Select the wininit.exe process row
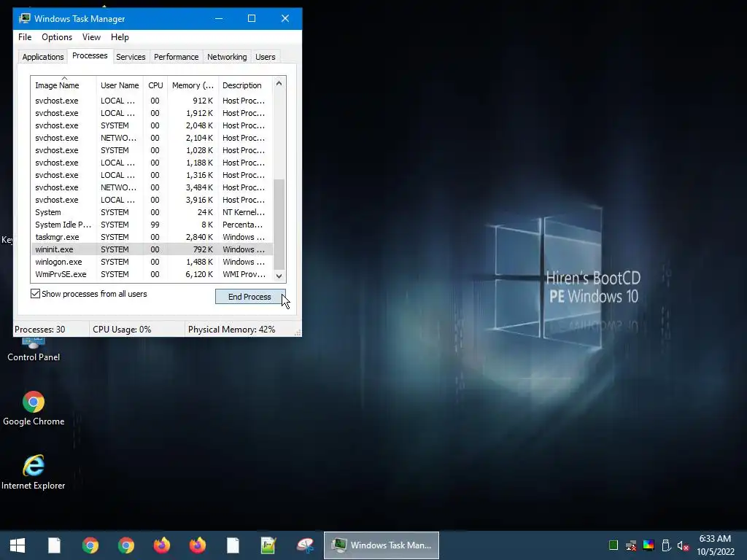This screenshot has width=747, height=560. click(x=152, y=249)
